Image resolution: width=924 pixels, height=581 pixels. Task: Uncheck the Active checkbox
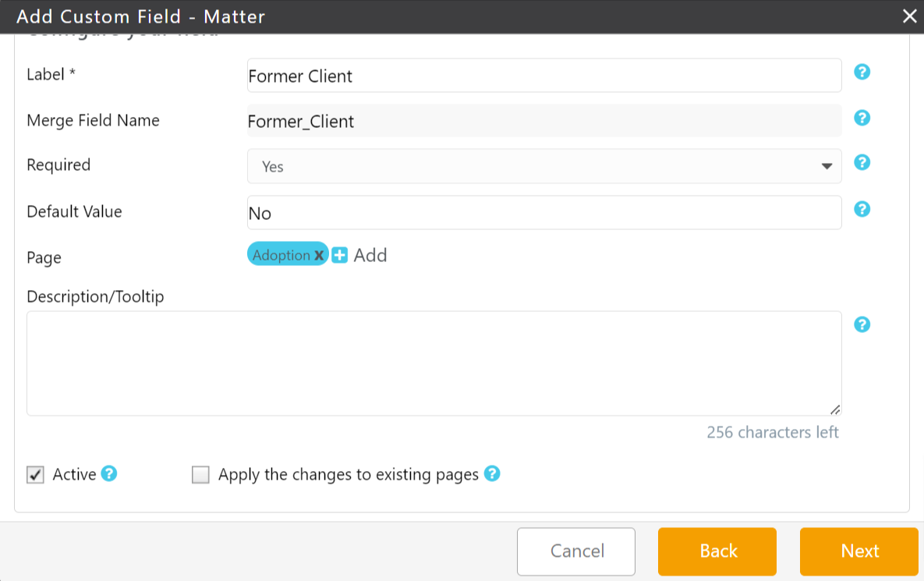[x=35, y=475]
